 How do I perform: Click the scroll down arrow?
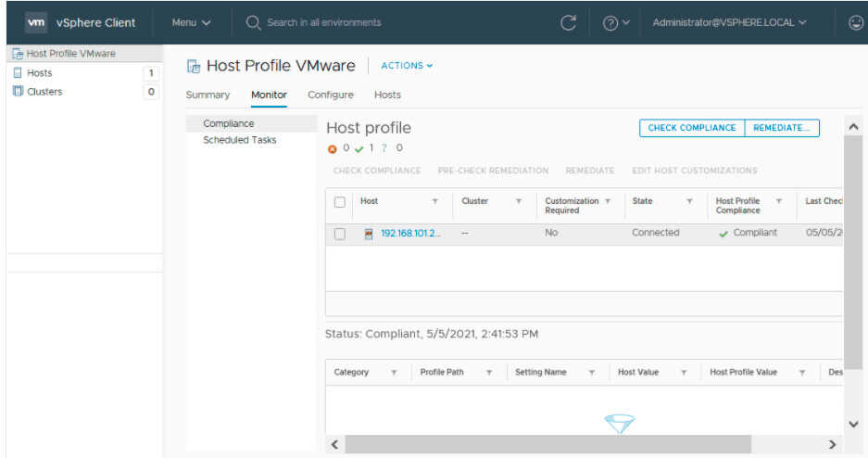[853, 425]
